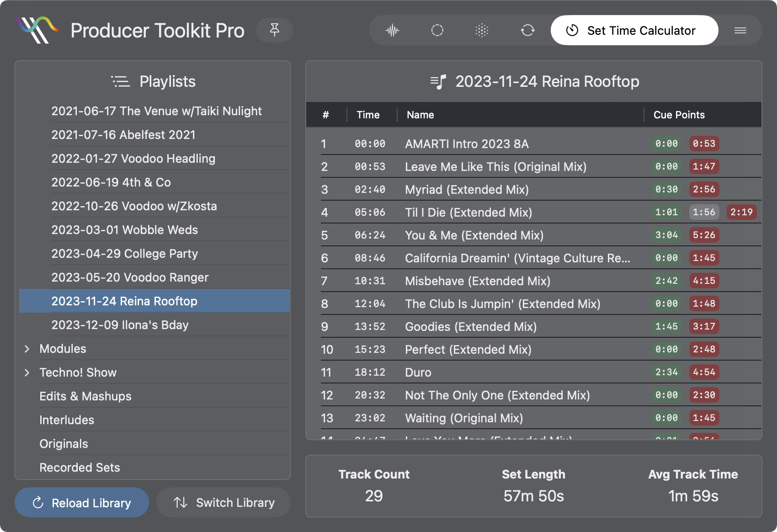Expand the Techno! Show folder
The width and height of the screenshot is (777, 532).
pyautogui.click(x=27, y=373)
